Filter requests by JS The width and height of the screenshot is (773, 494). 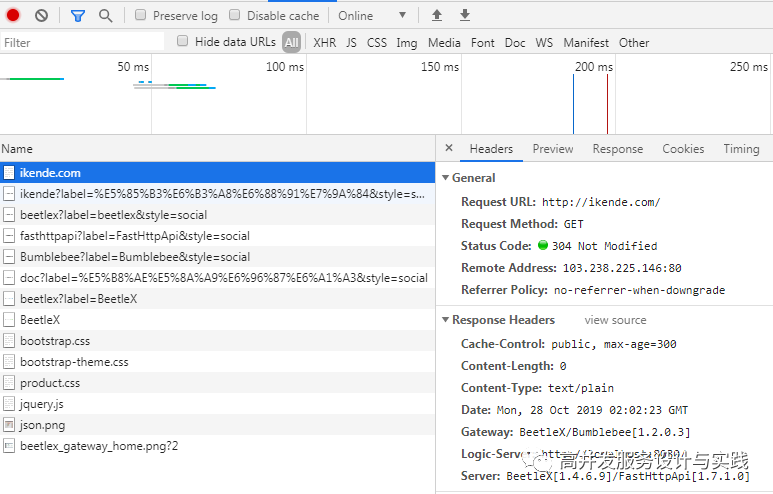click(351, 43)
